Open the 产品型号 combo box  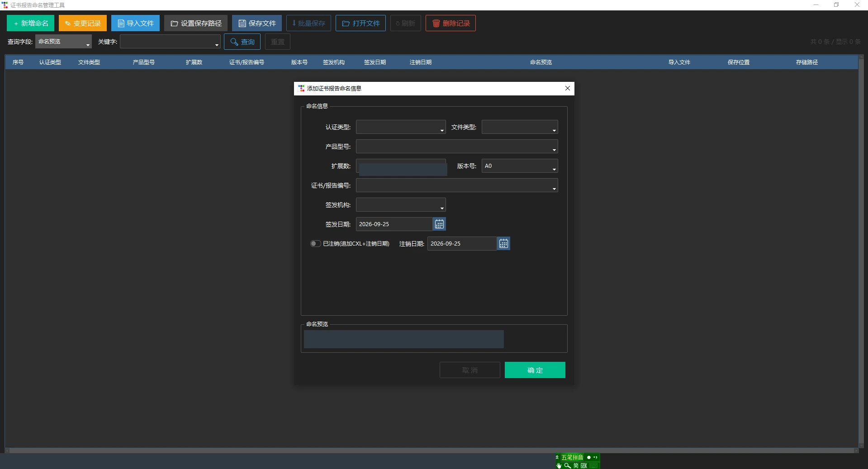[x=457, y=147]
